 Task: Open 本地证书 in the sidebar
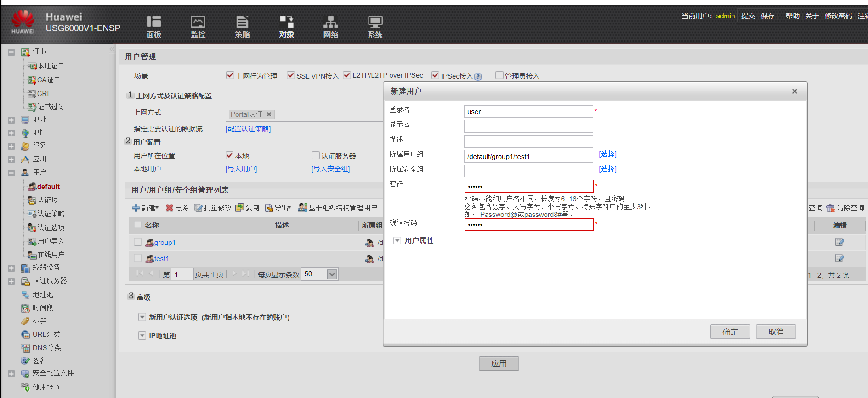[x=51, y=66]
